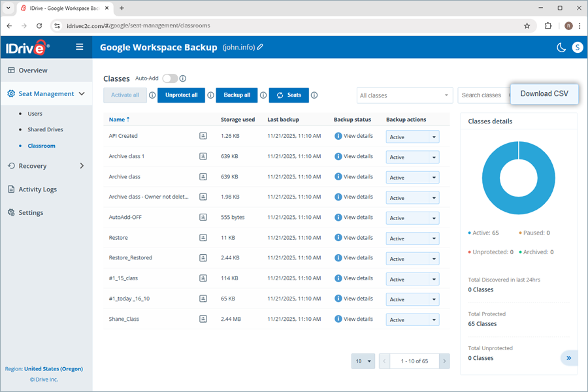Click the Download CSV button
Screen dimensions: 588x392
point(544,93)
